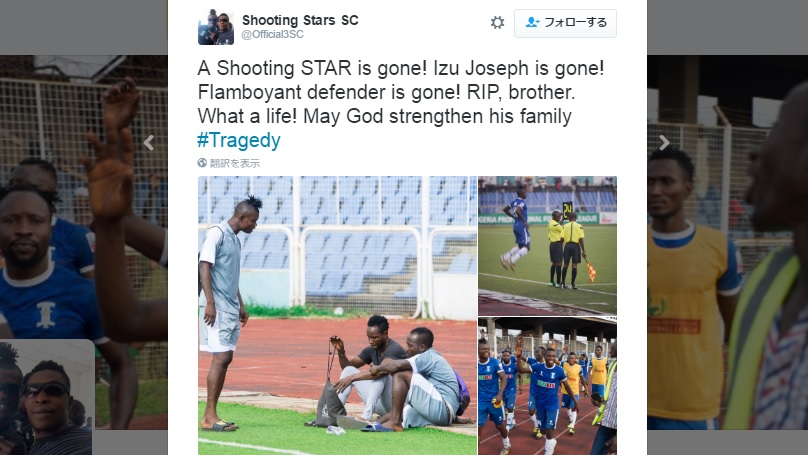Go to previous image with left arrow
The height and width of the screenshot is (455, 808).
[149, 143]
